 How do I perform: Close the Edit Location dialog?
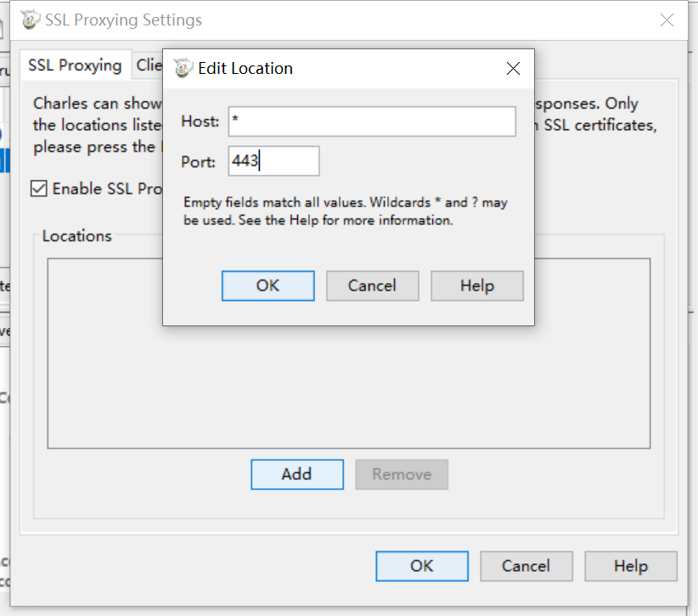[513, 68]
